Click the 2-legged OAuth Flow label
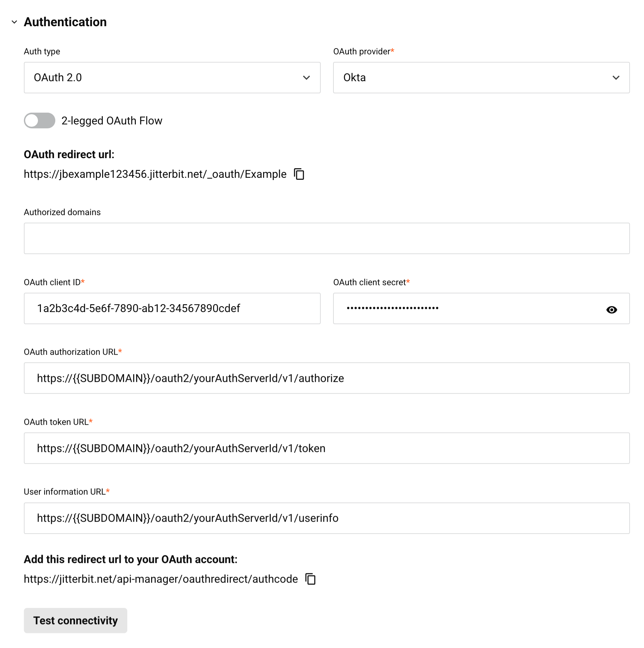 point(112,121)
